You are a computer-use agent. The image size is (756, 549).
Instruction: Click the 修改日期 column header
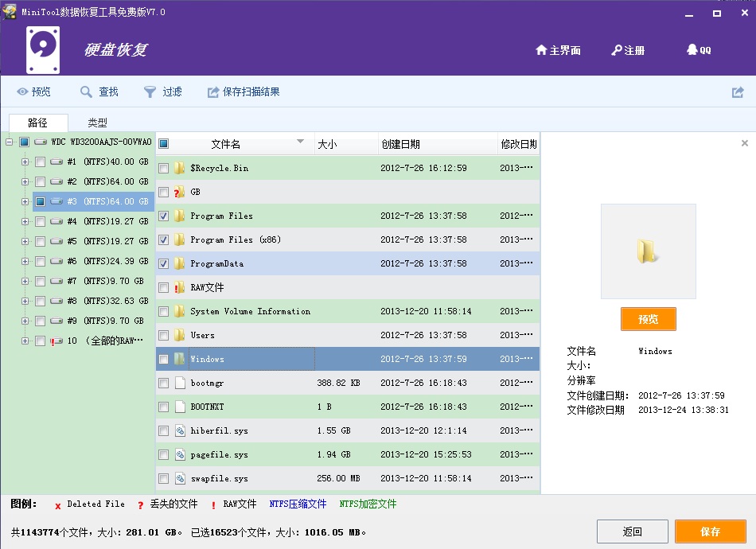[519, 144]
